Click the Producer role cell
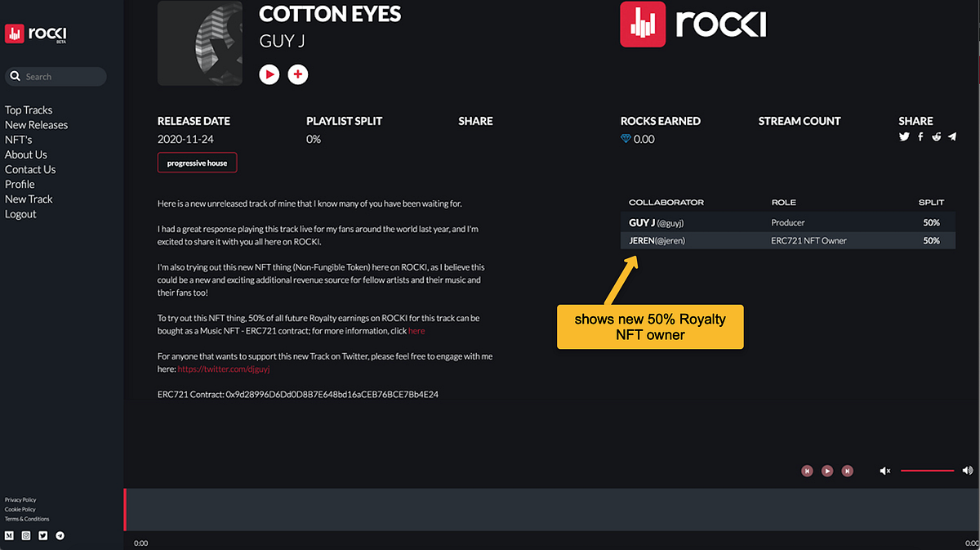Image resolution: width=980 pixels, height=550 pixels. click(788, 222)
